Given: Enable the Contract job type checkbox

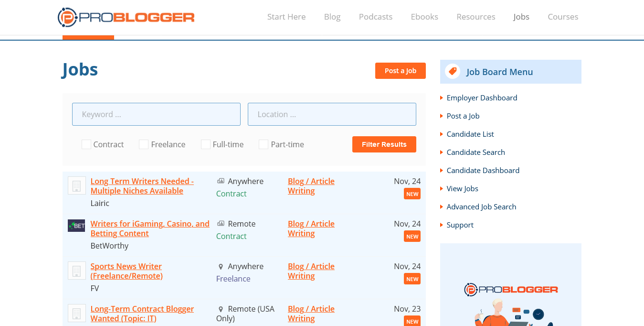Looking at the screenshot, I should point(86,144).
